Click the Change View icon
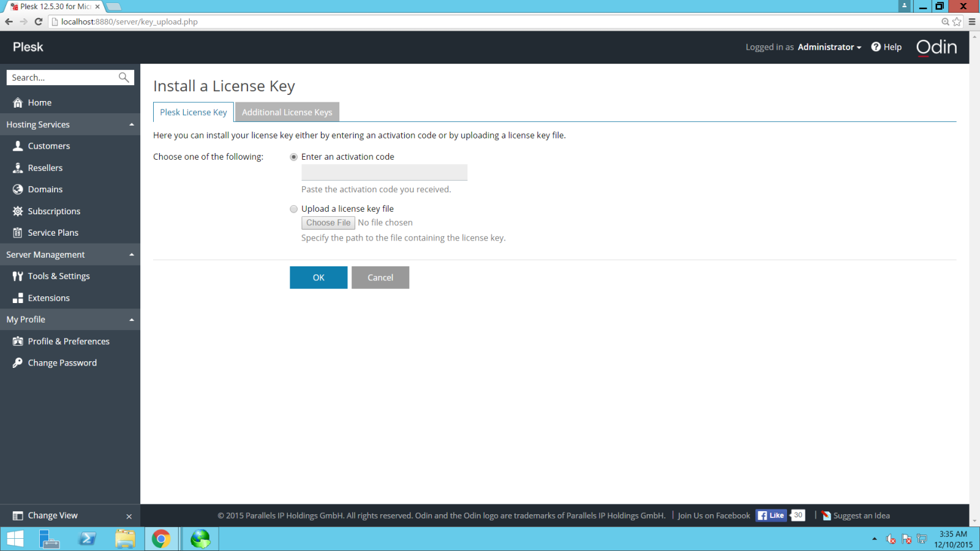 [x=18, y=515]
